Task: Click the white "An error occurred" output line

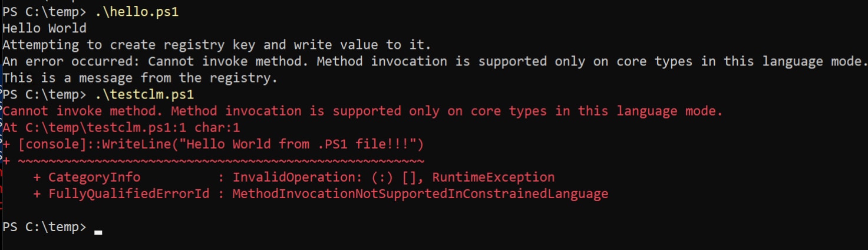Action: tap(435, 61)
